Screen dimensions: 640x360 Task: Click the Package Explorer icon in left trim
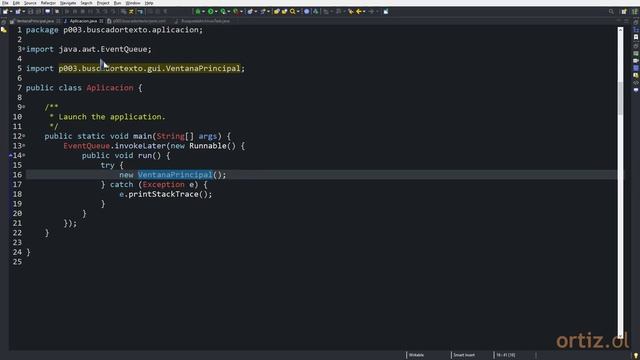pyautogui.click(x=4, y=30)
